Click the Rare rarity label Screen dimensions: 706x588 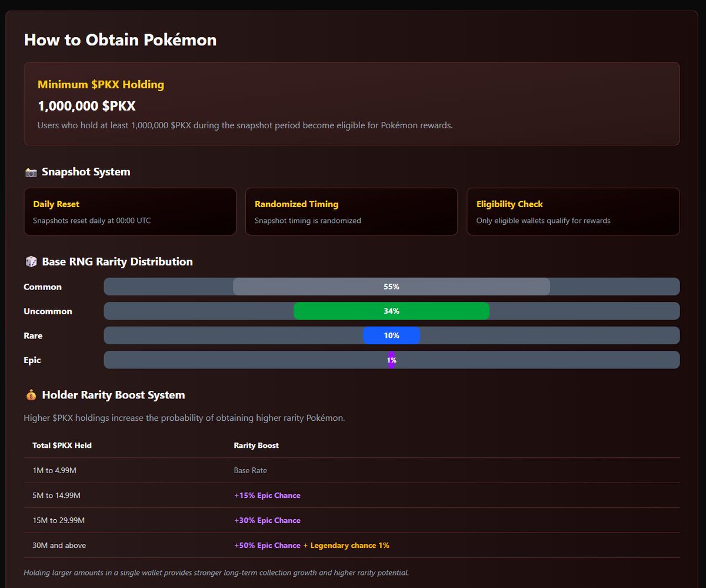pos(33,335)
